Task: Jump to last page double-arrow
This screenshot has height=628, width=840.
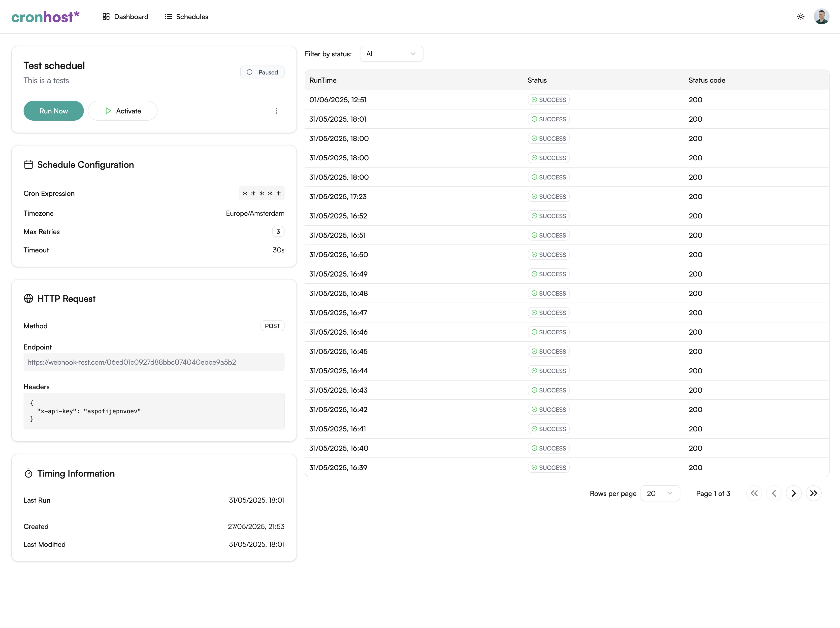Action: point(813,493)
